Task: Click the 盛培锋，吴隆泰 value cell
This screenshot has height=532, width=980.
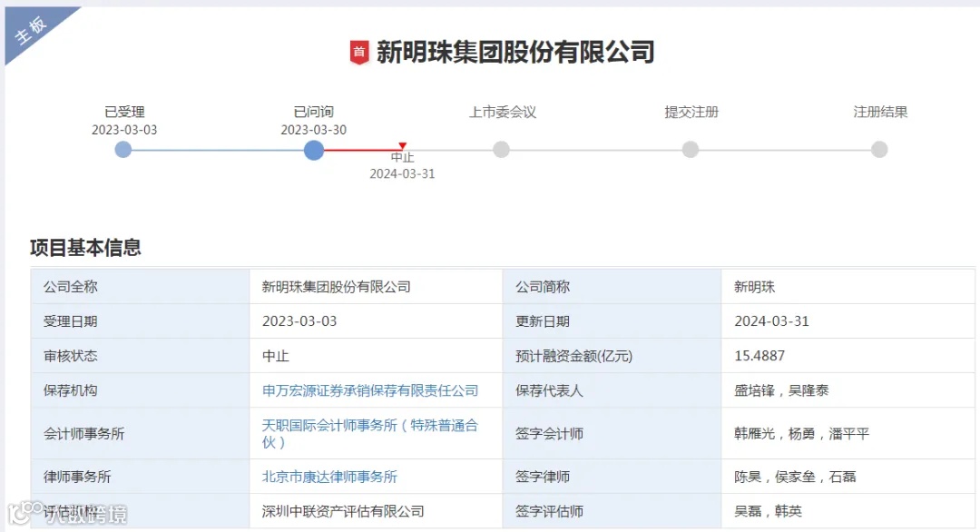Action: (848, 390)
